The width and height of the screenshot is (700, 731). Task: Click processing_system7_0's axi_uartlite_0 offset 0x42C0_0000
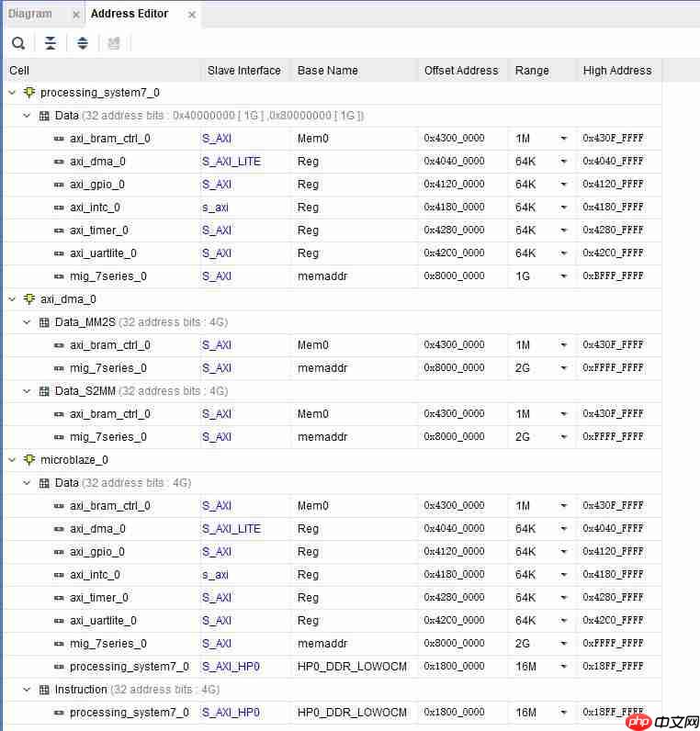(x=454, y=253)
